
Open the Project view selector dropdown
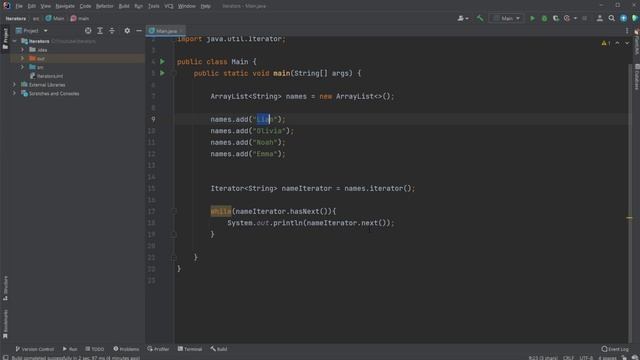(x=31, y=31)
